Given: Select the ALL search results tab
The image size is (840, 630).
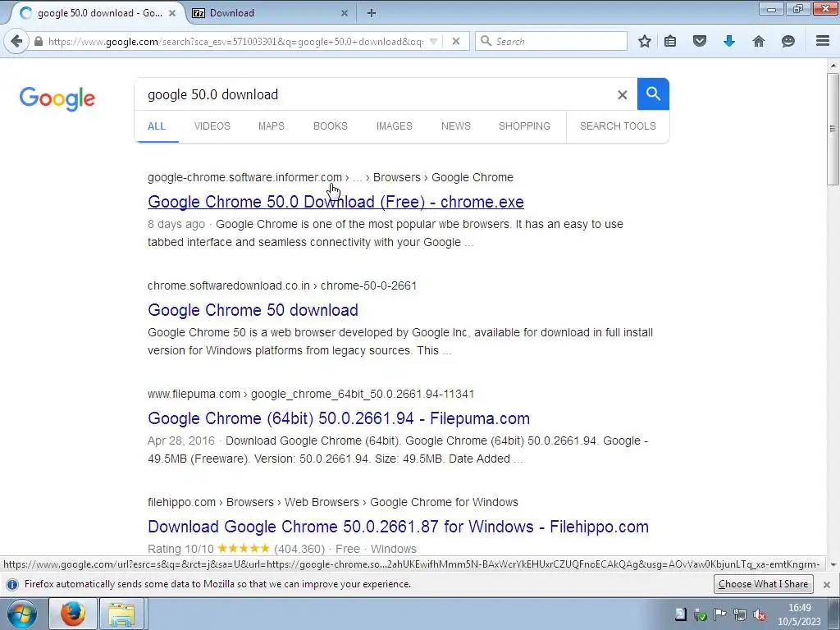Looking at the screenshot, I should 157,126.
